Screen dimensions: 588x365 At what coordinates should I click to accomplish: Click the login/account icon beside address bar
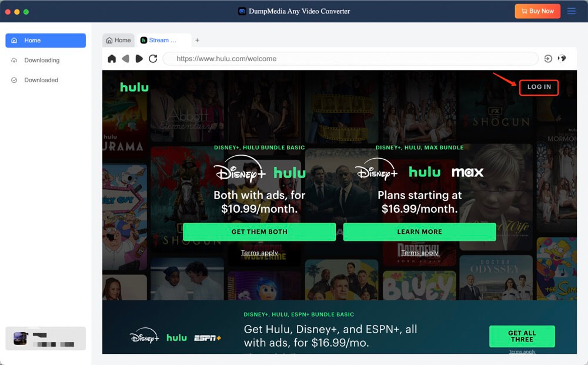click(548, 58)
